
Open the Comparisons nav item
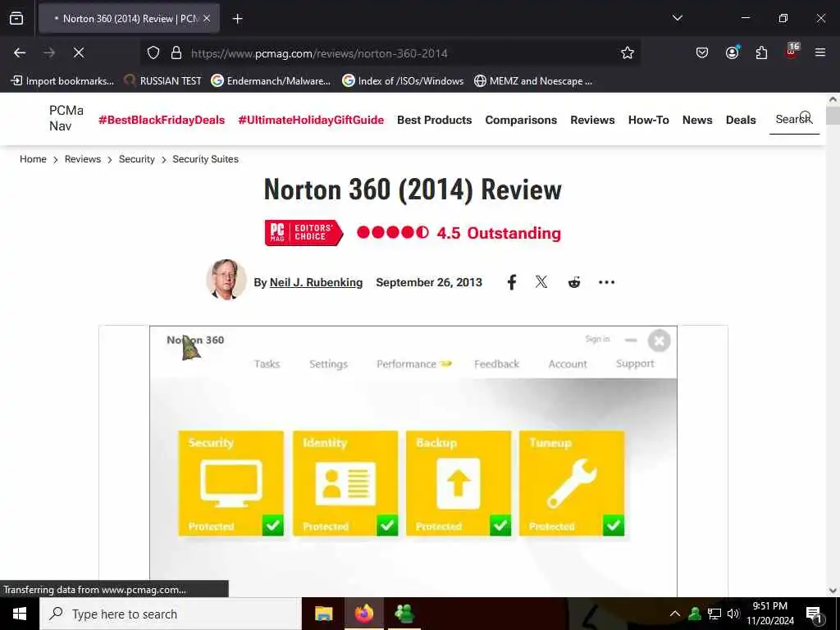521,120
